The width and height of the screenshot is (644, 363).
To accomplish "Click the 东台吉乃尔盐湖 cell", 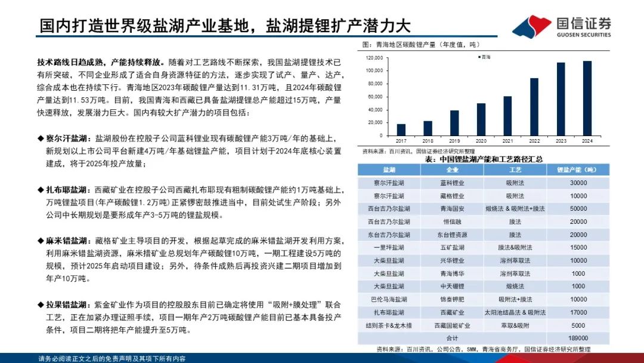I will [x=389, y=235].
